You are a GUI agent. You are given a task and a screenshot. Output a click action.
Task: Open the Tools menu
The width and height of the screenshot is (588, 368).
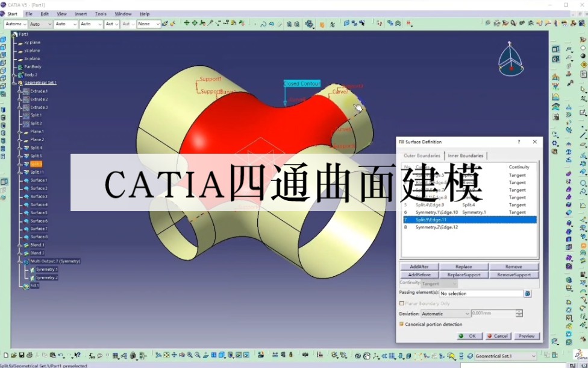pyautogui.click(x=101, y=14)
